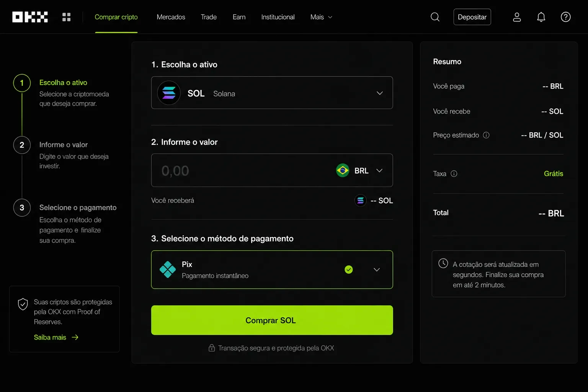Expand the Pix payment method chevron
Image resolution: width=588 pixels, height=392 pixels.
[377, 269]
